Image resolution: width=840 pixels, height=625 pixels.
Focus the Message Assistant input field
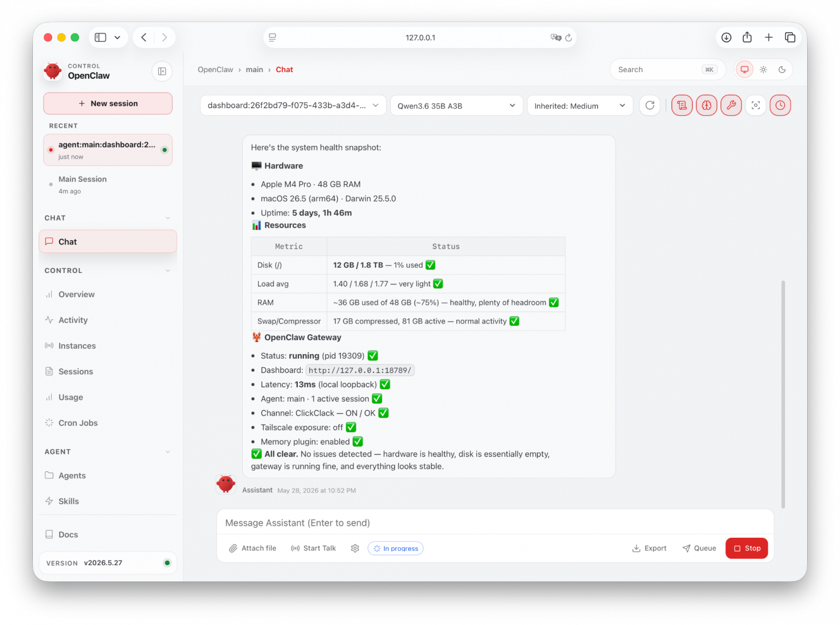pyautogui.click(x=495, y=523)
